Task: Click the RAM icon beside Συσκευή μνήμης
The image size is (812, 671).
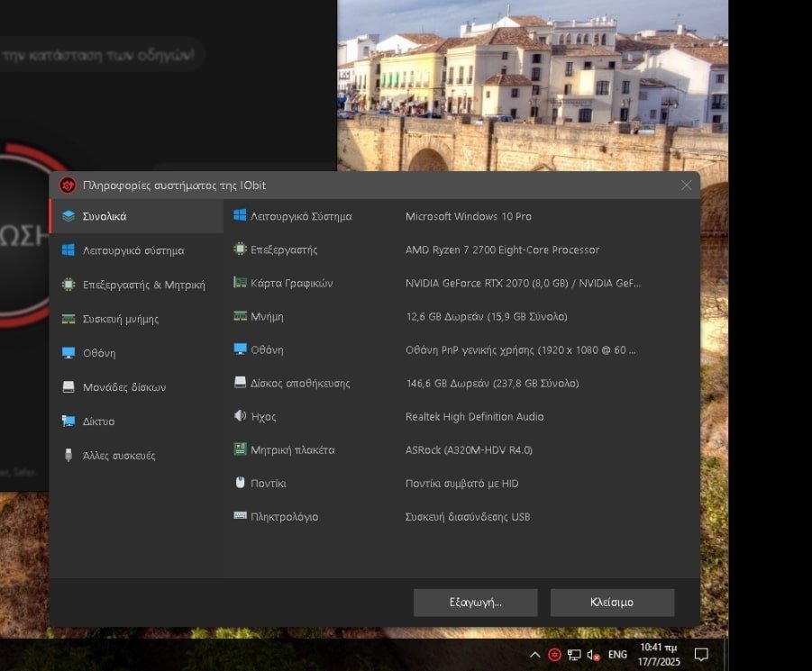Action: (x=68, y=319)
